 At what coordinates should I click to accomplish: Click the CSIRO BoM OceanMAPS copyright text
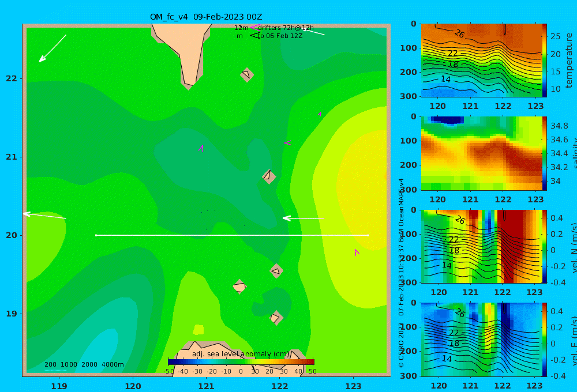pos(402,273)
